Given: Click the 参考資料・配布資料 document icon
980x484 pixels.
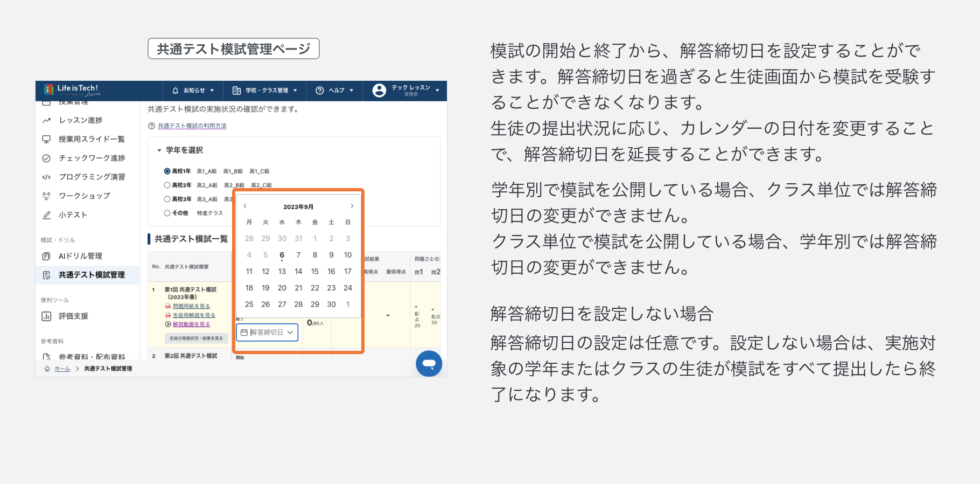Looking at the screenshot, I should (47, 356).
